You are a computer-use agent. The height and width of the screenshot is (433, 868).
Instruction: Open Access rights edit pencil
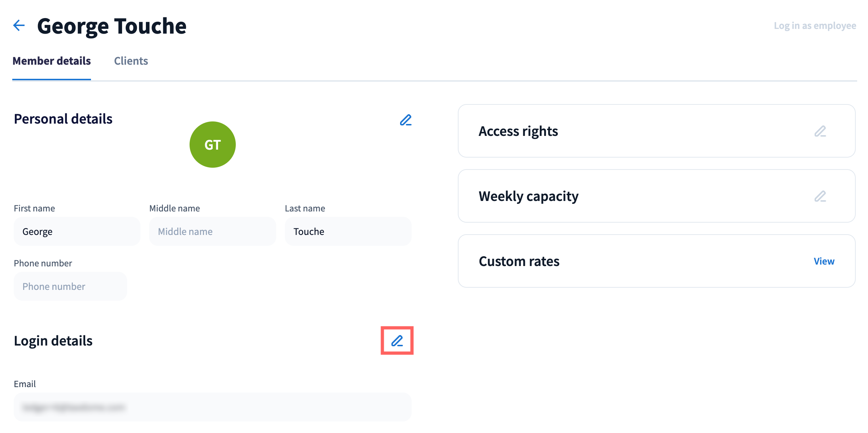(820, 131)
